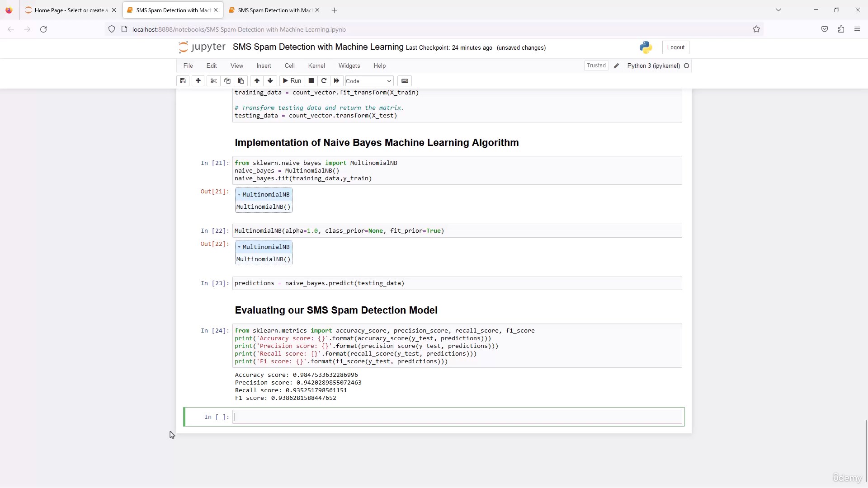
Task: Open the cell type Code dropdown
Action: pyautogui.click(x=369, y=81)
